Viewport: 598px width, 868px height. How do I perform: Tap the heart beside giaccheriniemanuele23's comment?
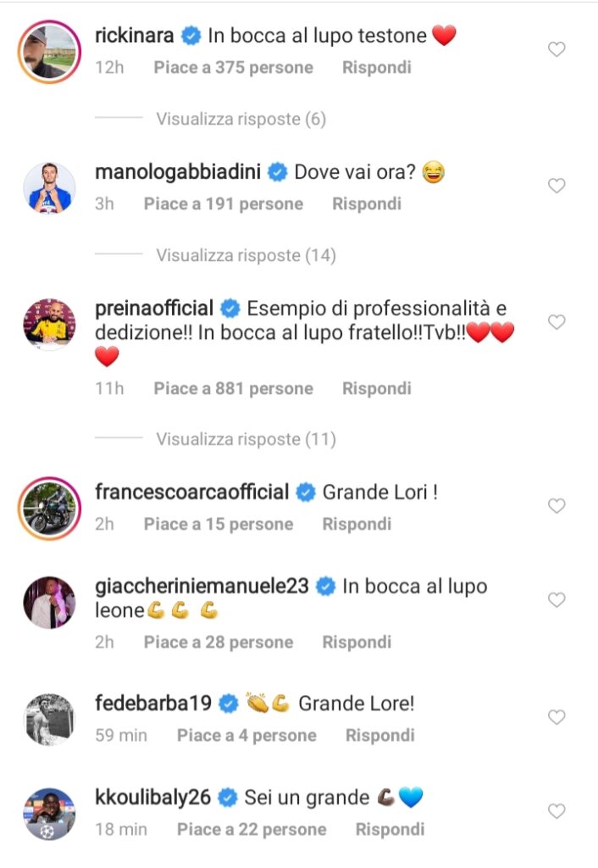tap(556, 600)
